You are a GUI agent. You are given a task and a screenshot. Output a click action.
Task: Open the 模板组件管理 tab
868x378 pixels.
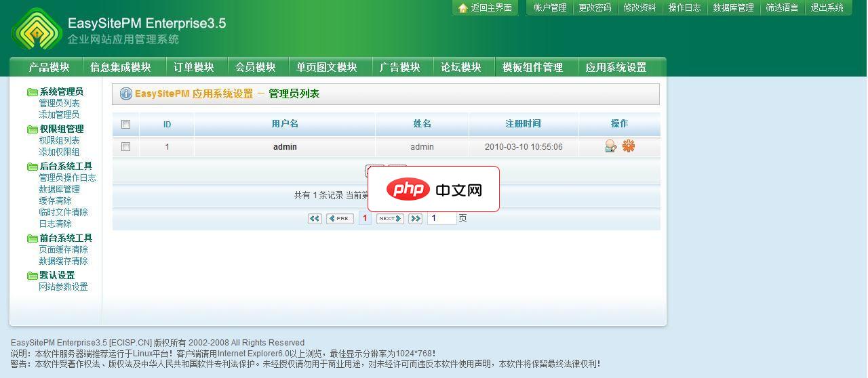coord(532,67)
